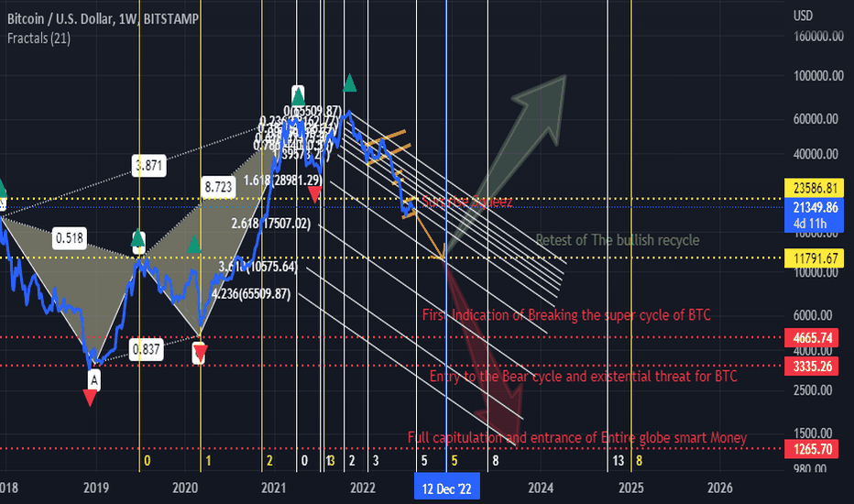The width and height of the screenshot is (854, 504).
Task: Click the yellow 1 Fibonacci time zone number
Action: coord(208,461)
